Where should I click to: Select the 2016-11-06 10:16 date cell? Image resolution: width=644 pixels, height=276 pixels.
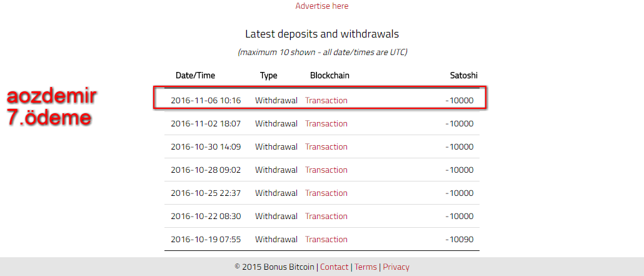206,100
